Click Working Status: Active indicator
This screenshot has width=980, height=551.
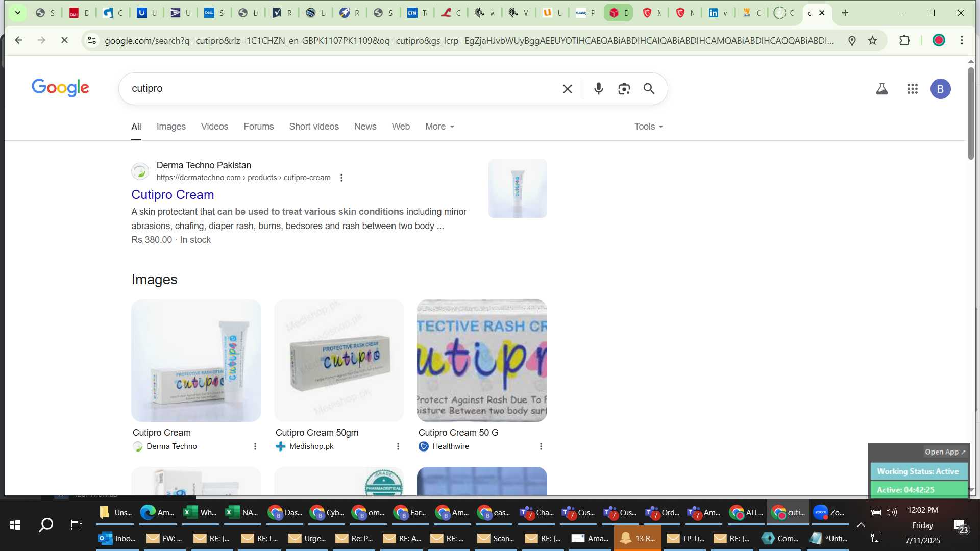coord(918,471)
